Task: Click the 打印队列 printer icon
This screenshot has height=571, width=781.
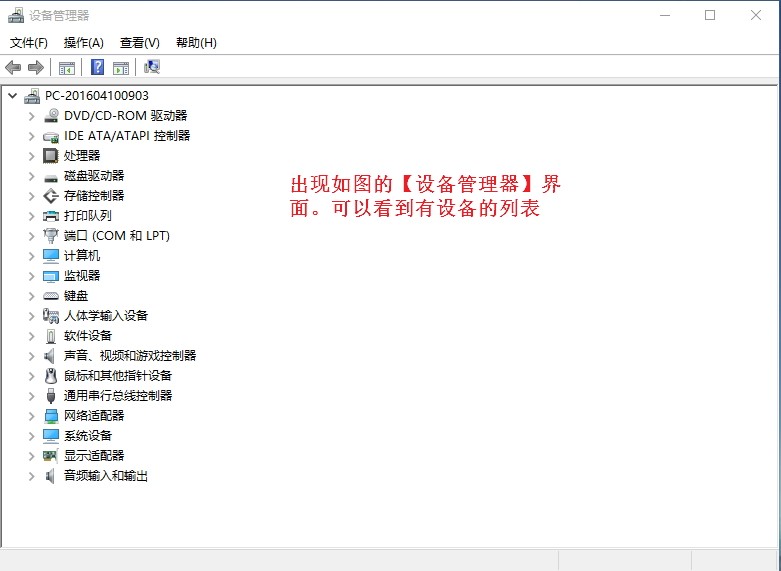Action: coord(51,215)
